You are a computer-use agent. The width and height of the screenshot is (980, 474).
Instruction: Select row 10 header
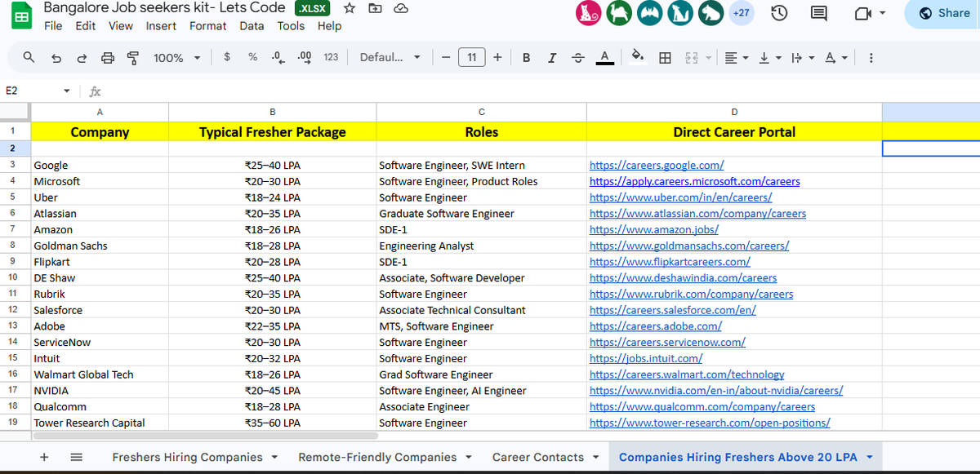click(x=13, y=278)
